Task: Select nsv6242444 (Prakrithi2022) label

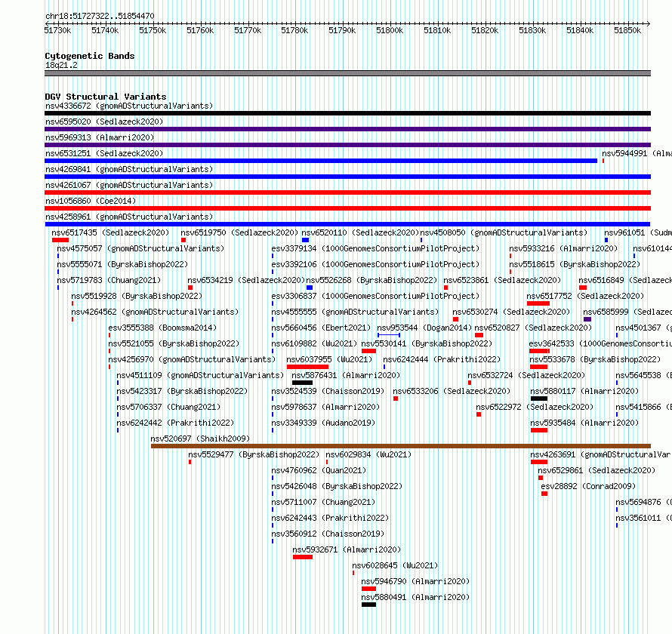Action: tap(442, 359)
